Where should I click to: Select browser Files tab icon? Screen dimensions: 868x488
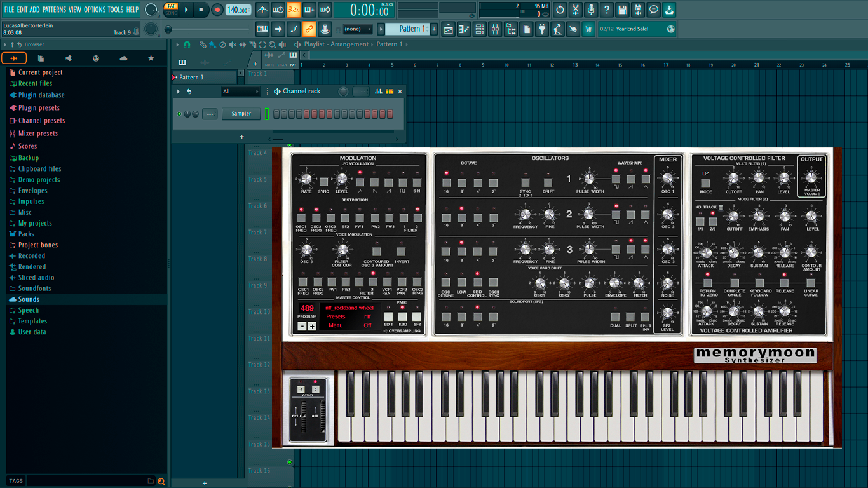click(41, 58)
